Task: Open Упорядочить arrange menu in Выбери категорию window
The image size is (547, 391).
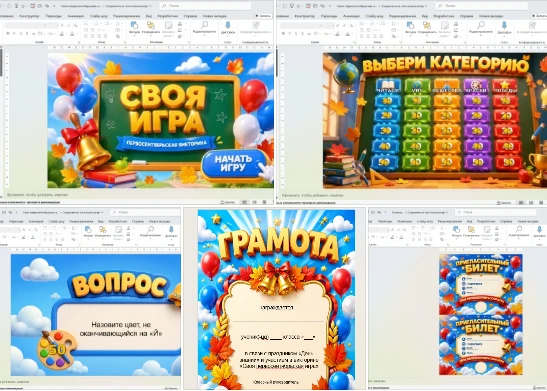Action: tap(427, 28)
